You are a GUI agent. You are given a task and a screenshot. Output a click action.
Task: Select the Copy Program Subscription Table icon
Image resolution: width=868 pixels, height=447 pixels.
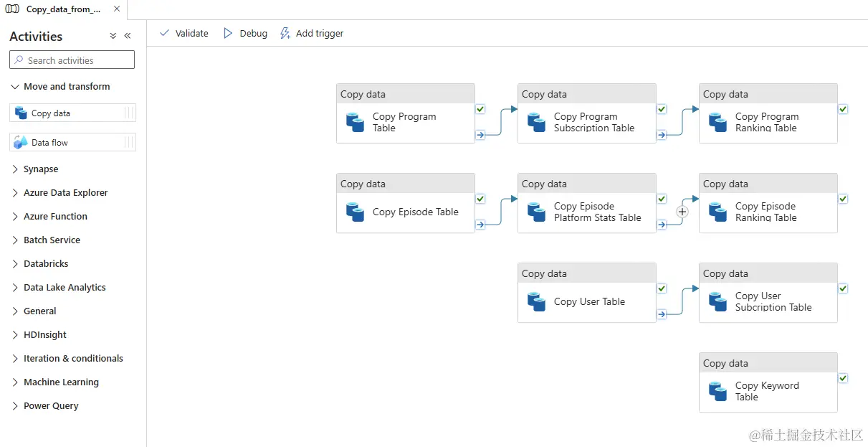536,122
